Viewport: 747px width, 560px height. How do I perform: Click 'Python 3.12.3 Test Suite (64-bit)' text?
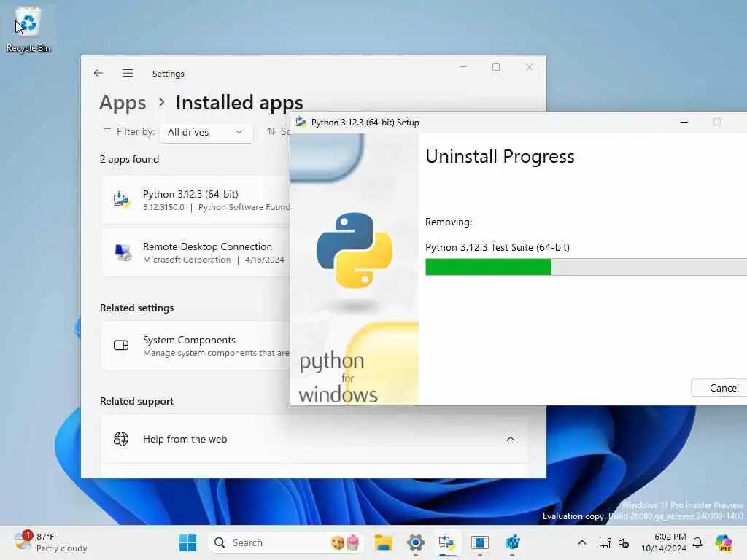(498, 247)
